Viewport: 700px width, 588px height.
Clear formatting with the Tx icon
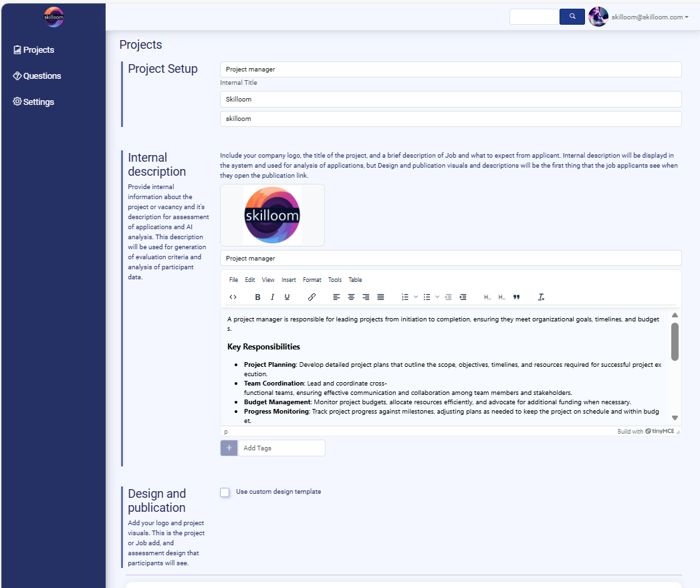click(x=541, y=297)
